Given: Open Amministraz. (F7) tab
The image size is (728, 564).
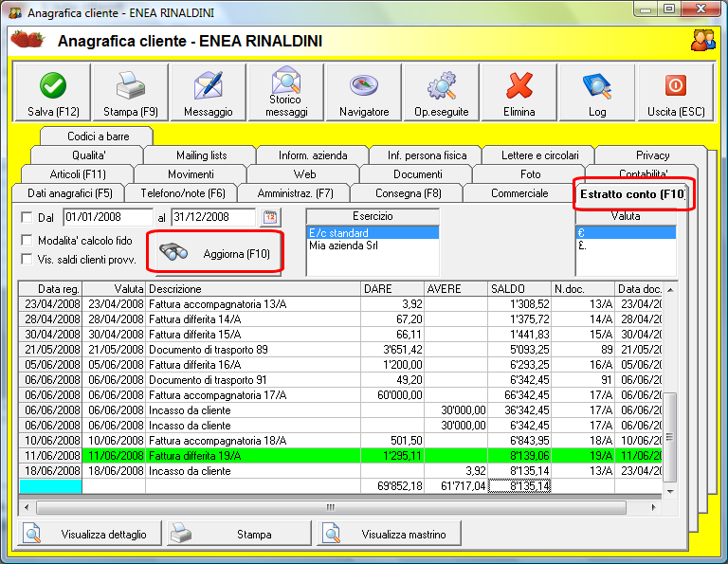Looking at the screenshot, I should [295, 193].
